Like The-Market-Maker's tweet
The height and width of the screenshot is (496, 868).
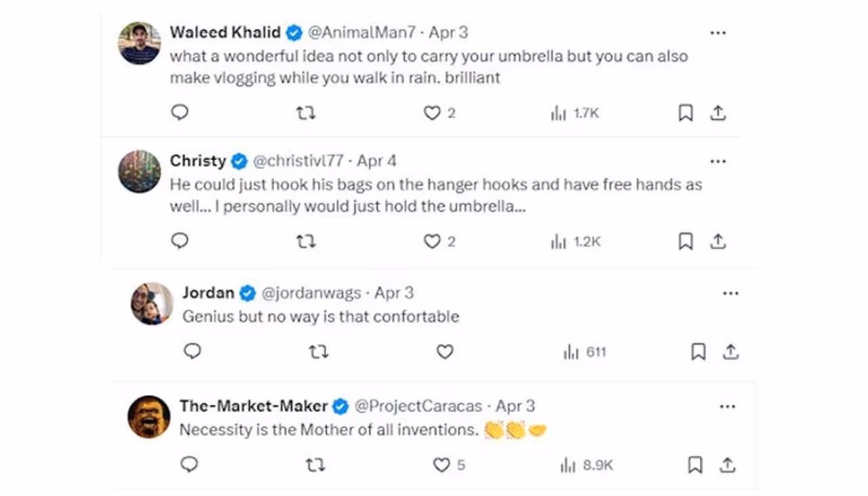click(442, 465)
